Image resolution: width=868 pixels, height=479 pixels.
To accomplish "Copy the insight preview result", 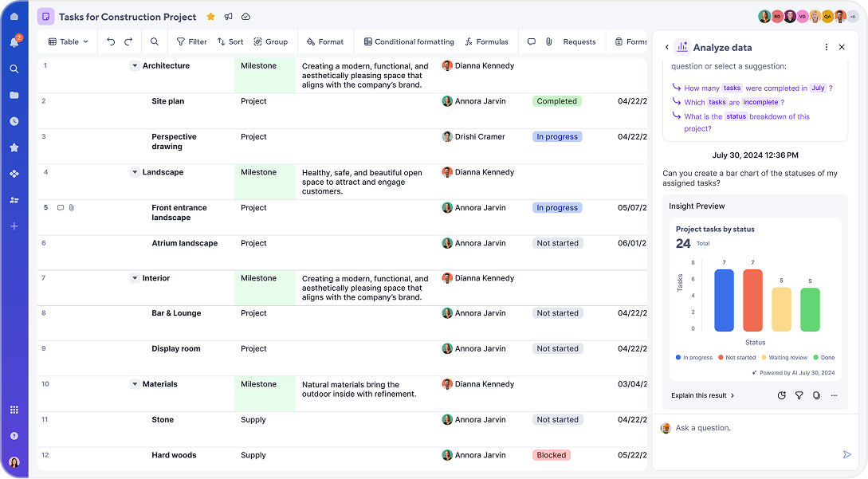I will [816, 395].
